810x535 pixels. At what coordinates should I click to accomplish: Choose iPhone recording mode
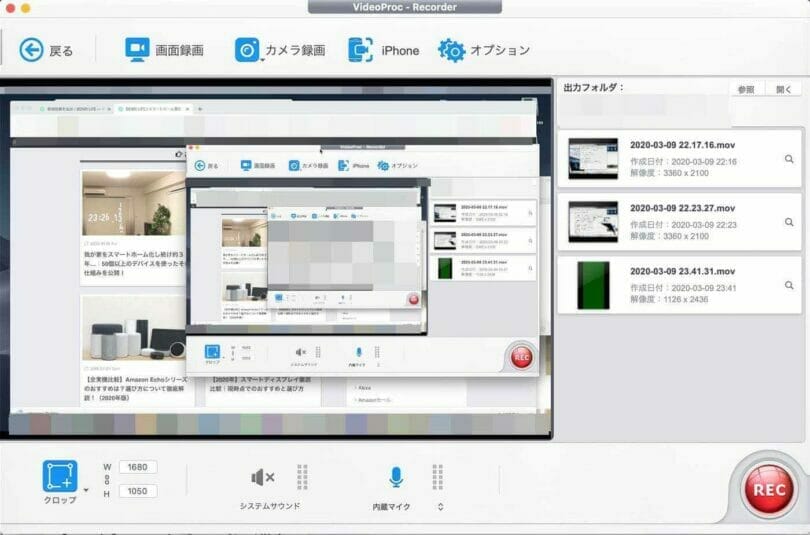click(x=383, y=50)
